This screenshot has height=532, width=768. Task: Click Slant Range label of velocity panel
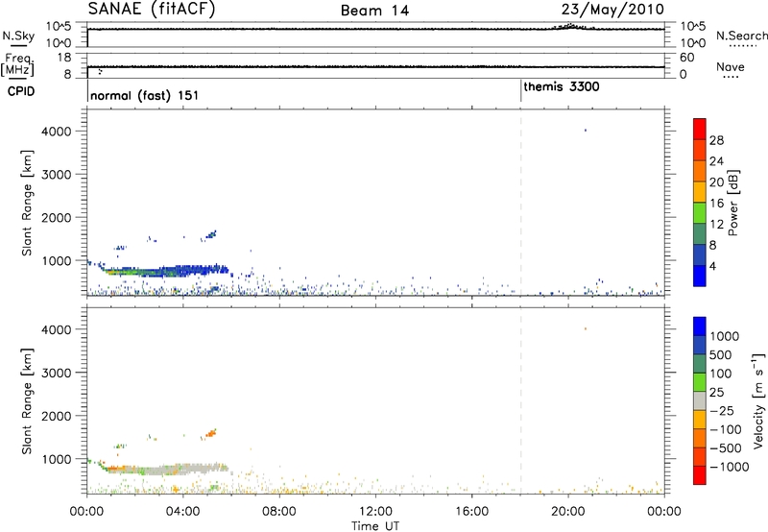pyautogui.click(x=27, y=401)
